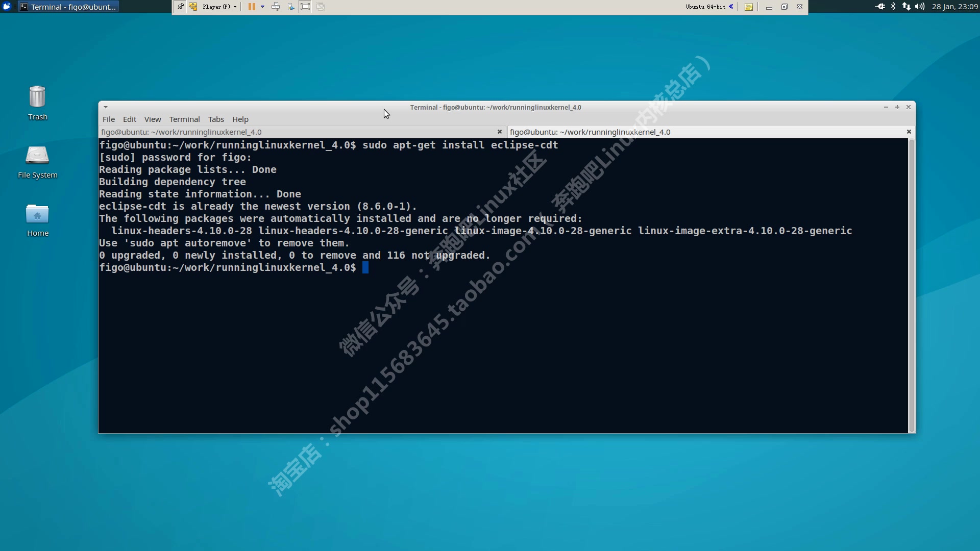Switch to second terminal tab figo@ubuntu
Screen dimensions: 980x551
click(707, 131)
